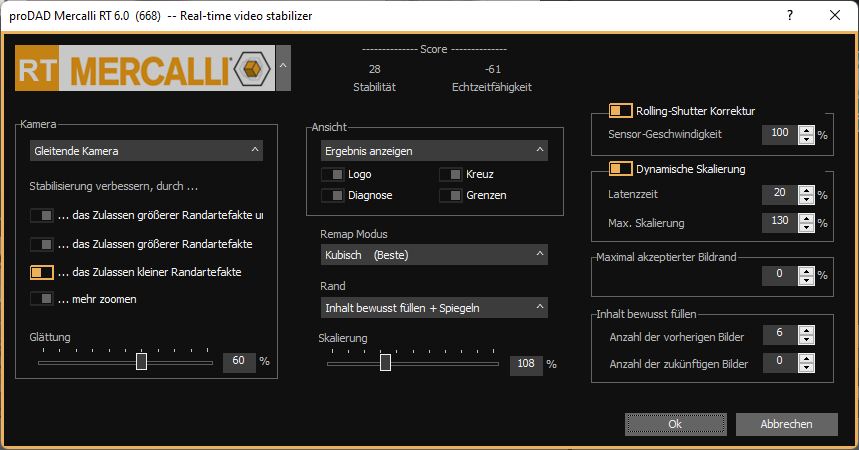
Task: Close the Mercalli dialog window
Action: [x=834, y=15]
